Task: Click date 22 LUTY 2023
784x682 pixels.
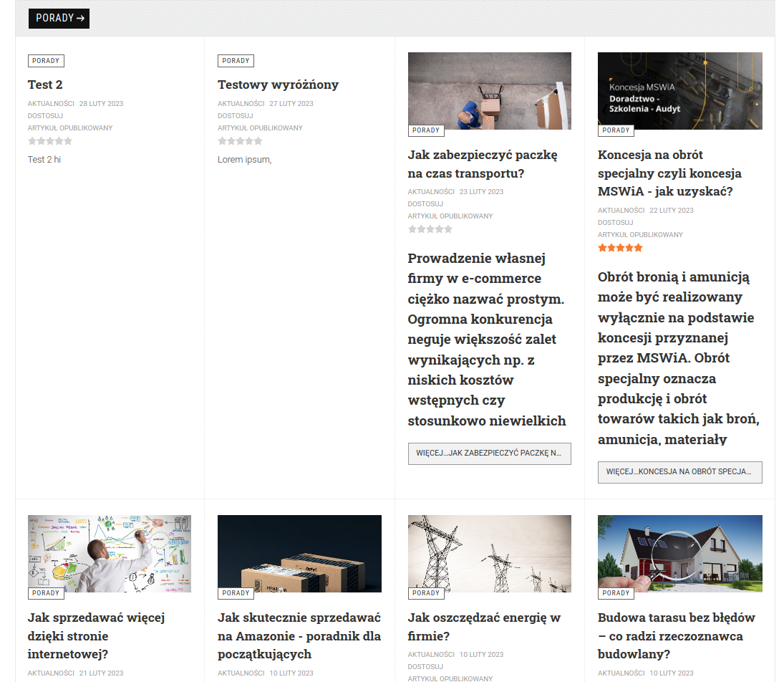Action: (x=672, y=210)
